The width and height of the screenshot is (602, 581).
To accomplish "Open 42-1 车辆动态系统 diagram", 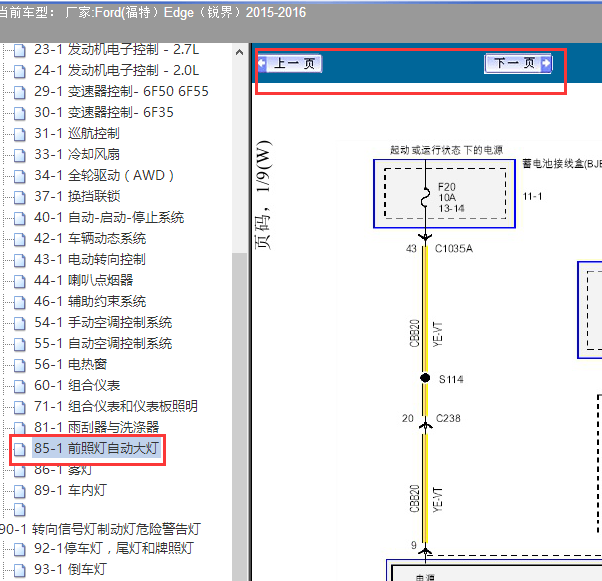I will coord(90,238).
